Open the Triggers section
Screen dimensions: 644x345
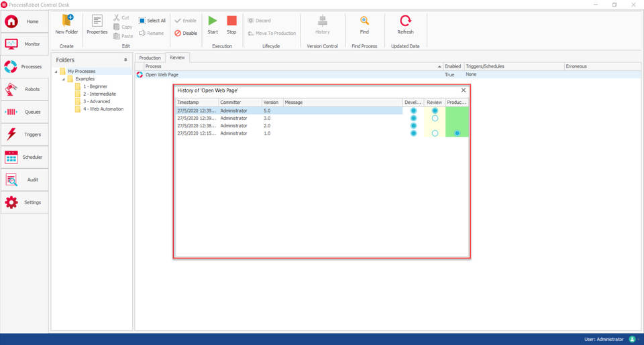24,134
